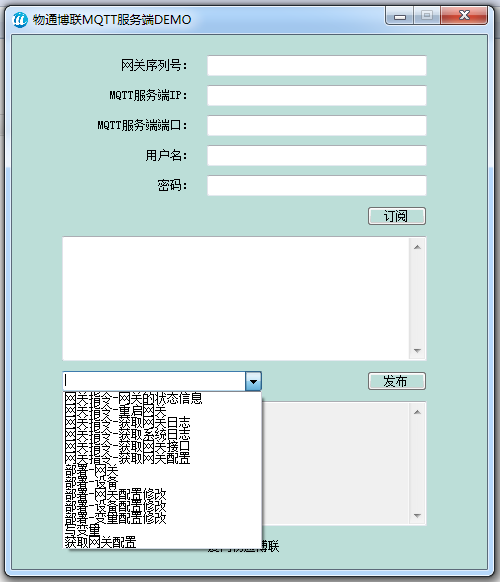Pick 网关指令-获取网关配置 from dropdown
The width and height of the screenshot is (500, 582).
[x=162, y=458]
